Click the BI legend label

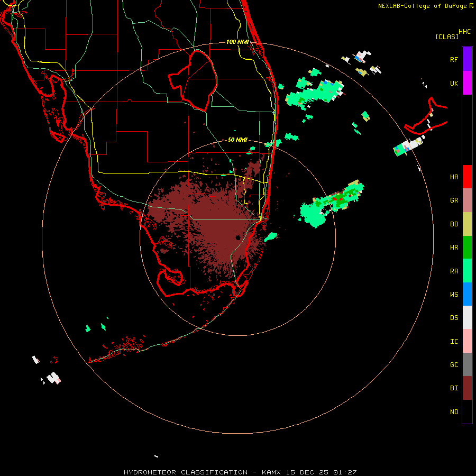454,388
